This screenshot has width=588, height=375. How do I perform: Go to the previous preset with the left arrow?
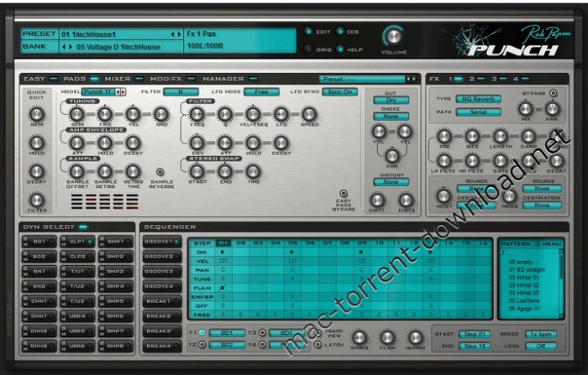click(172, 34)
